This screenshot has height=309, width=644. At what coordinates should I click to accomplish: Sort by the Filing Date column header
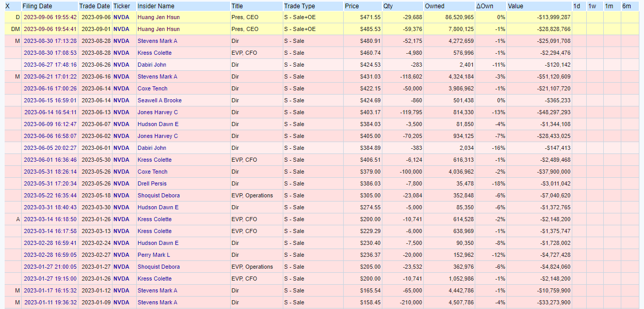coord(37,6)
